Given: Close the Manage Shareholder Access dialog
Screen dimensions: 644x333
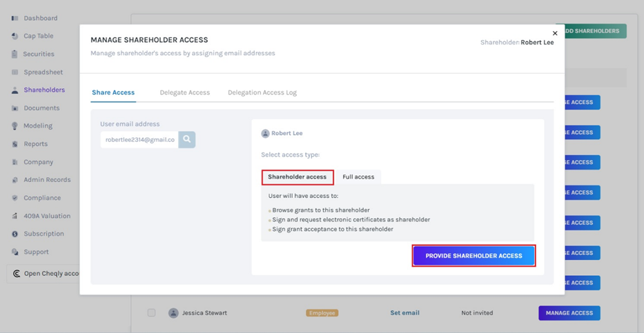Looking at the screenshot, I should 555,33.
